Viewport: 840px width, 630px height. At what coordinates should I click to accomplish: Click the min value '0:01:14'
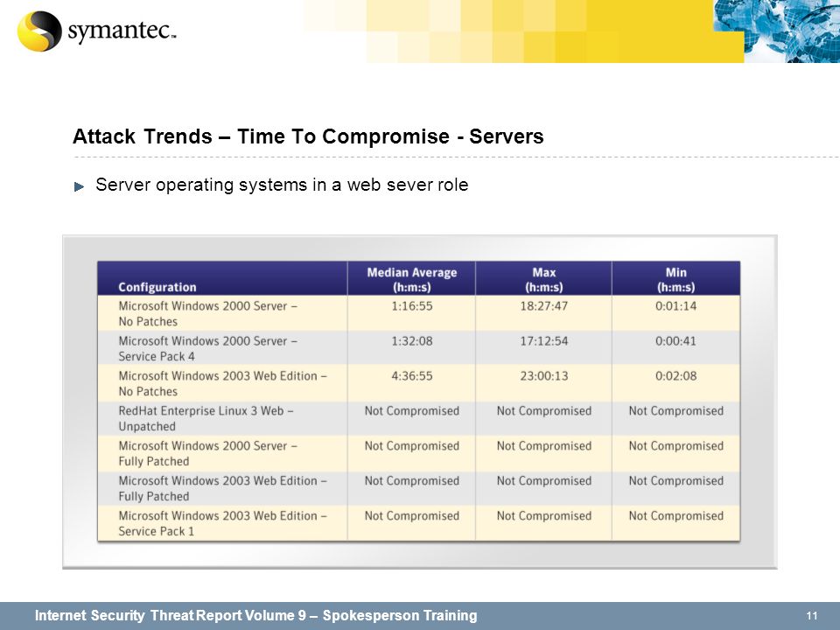click(x=676, y=306)
